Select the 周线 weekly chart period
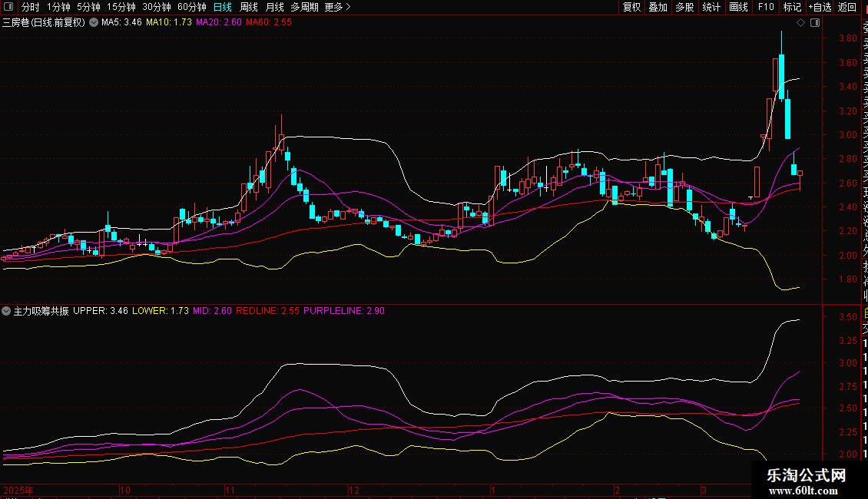 (x=249, y=7)
